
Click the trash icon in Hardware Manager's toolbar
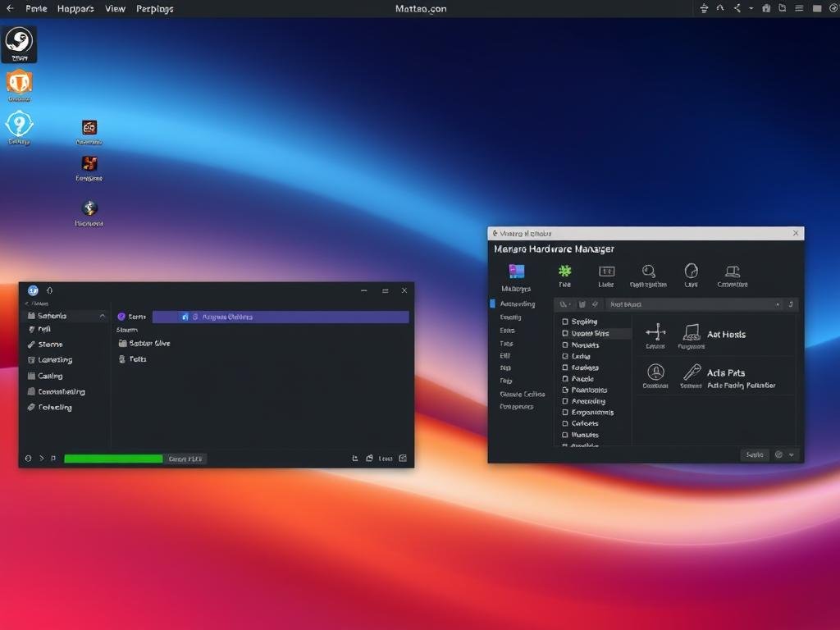click(582, 304)
